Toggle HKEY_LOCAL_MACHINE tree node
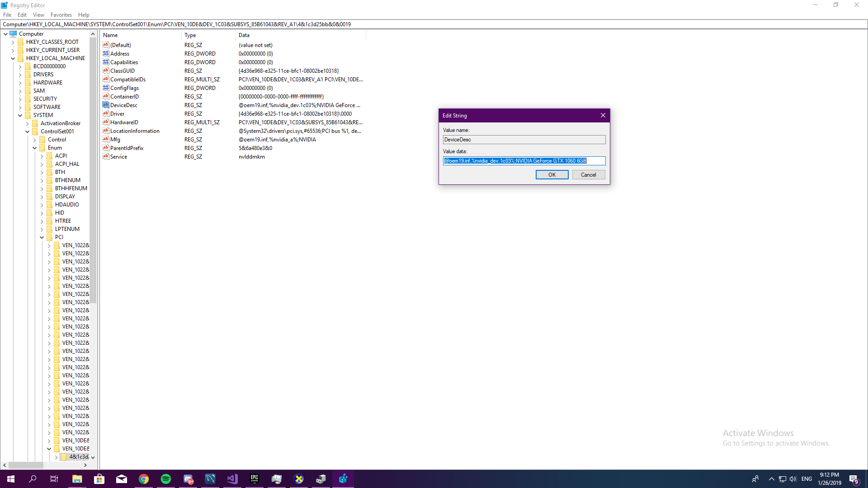Image resolution: width=868 pixels, height=488 pixels. (13, 58)
